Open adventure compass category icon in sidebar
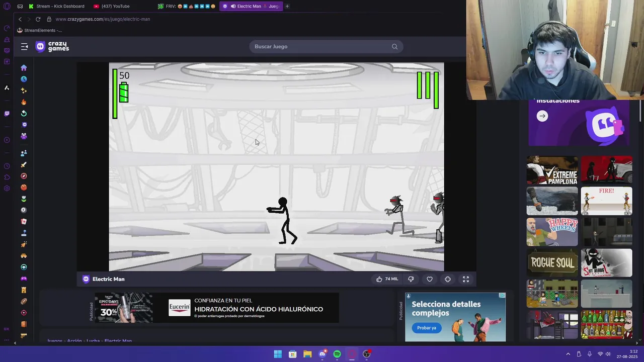The width and height of the screenshot is (644, 362). pos(24,176)
